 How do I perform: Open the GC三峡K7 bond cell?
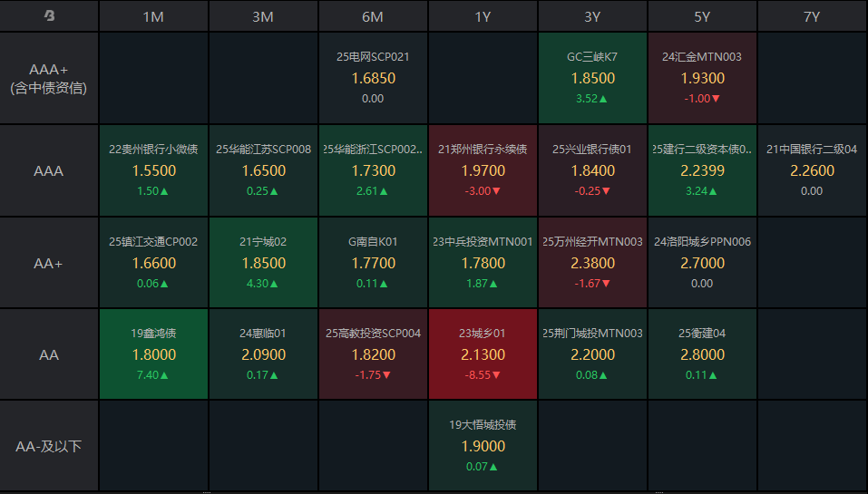point(592,78)
